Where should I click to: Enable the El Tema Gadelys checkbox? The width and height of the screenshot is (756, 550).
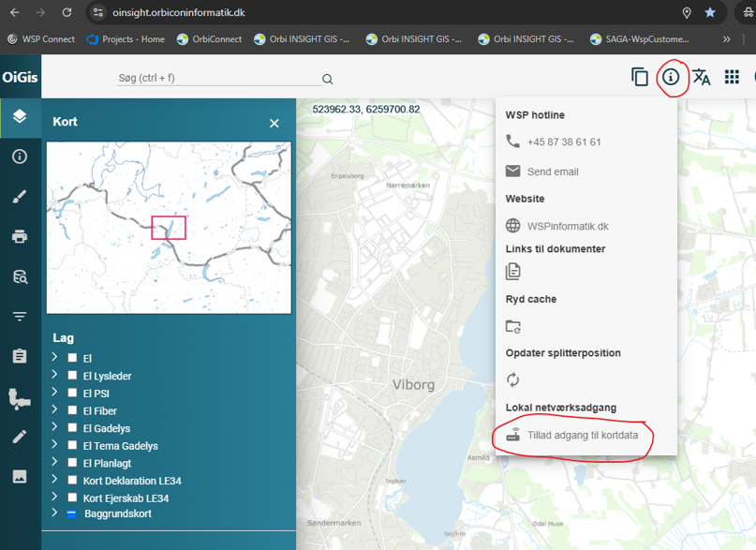point(72,445)
